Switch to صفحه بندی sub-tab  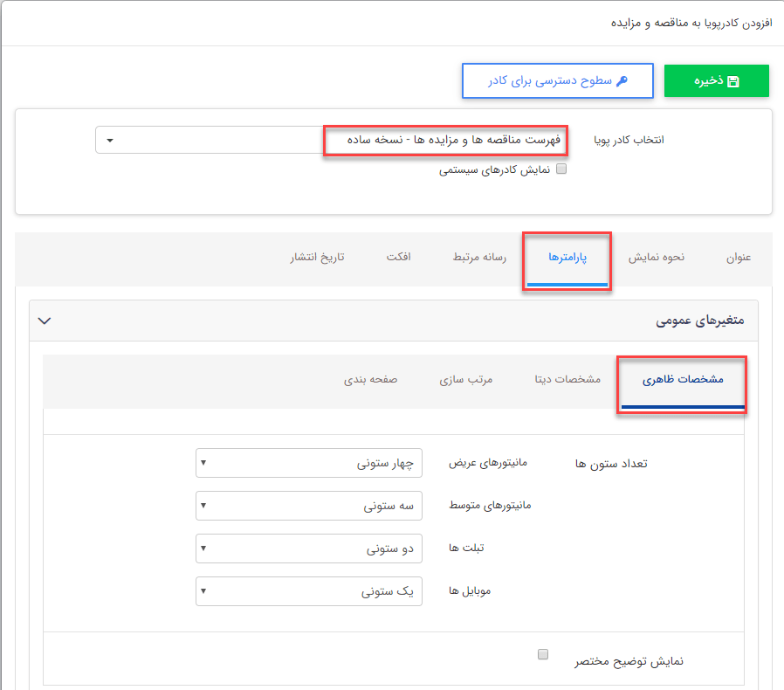(x=371, y=380)
